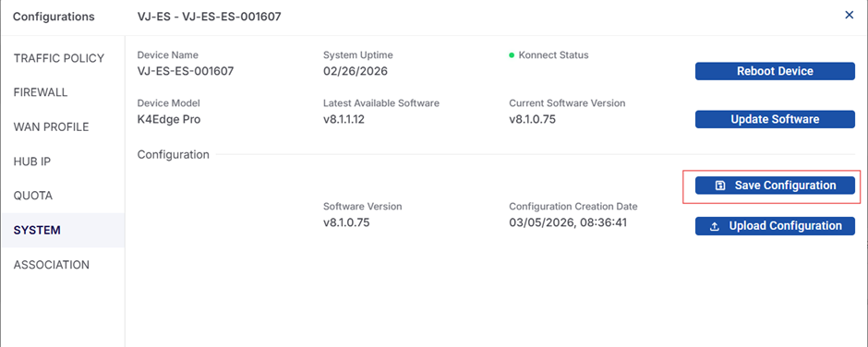
Task: Switch to the FIREWALL tab
Action: click(41, 92)
